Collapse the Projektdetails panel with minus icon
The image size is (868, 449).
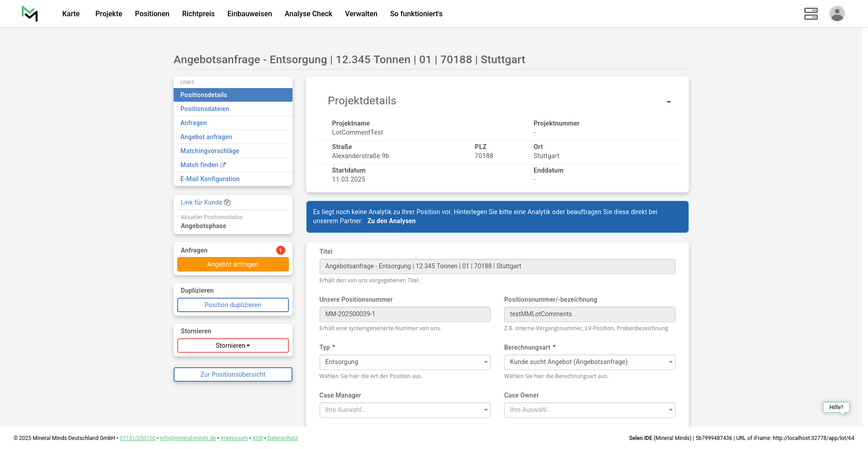click(668, 102)
